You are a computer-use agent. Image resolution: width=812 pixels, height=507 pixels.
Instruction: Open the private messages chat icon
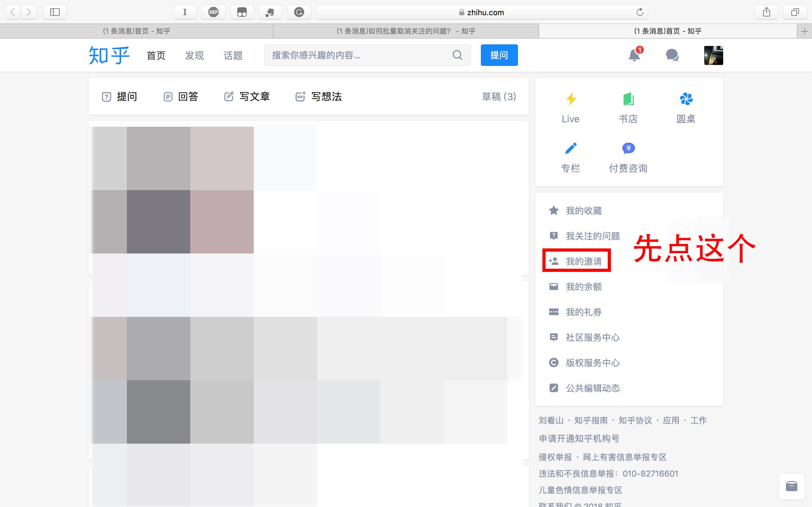click(672, 55)
